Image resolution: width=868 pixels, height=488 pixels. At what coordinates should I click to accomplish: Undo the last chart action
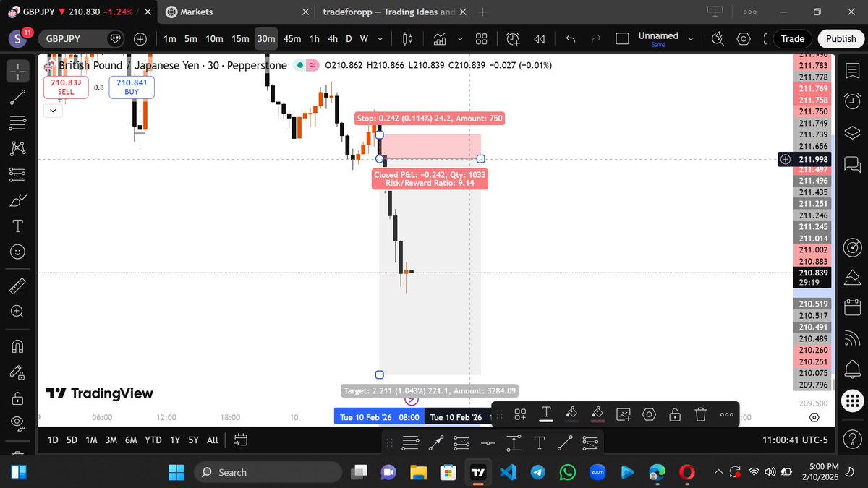[571, 39]
